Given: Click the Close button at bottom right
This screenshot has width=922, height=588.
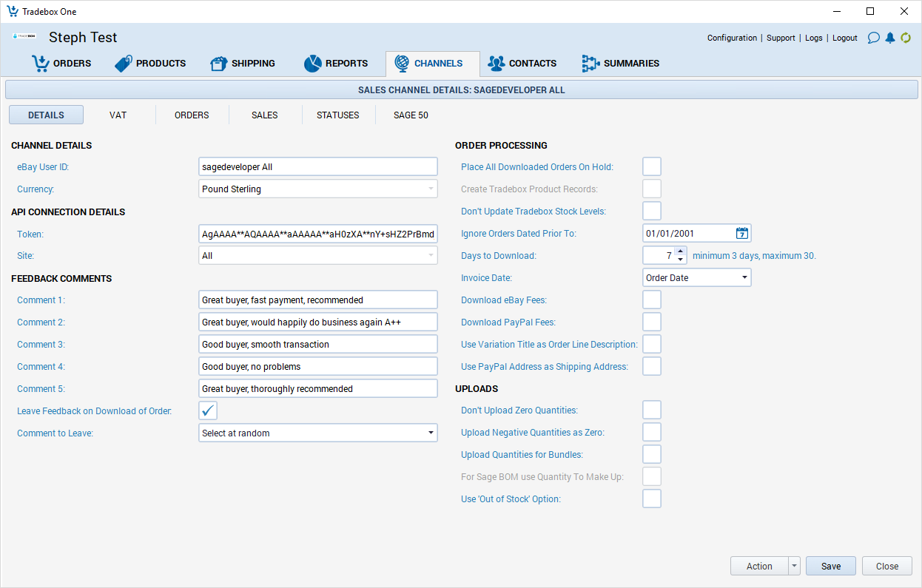Looking at the screenshot, I should pyautogui.click(x=887, y=566).
